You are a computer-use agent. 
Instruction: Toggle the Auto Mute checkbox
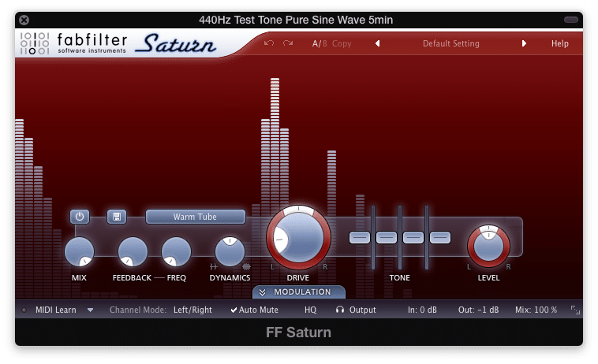pyautogui.click(x=254, y=310)
